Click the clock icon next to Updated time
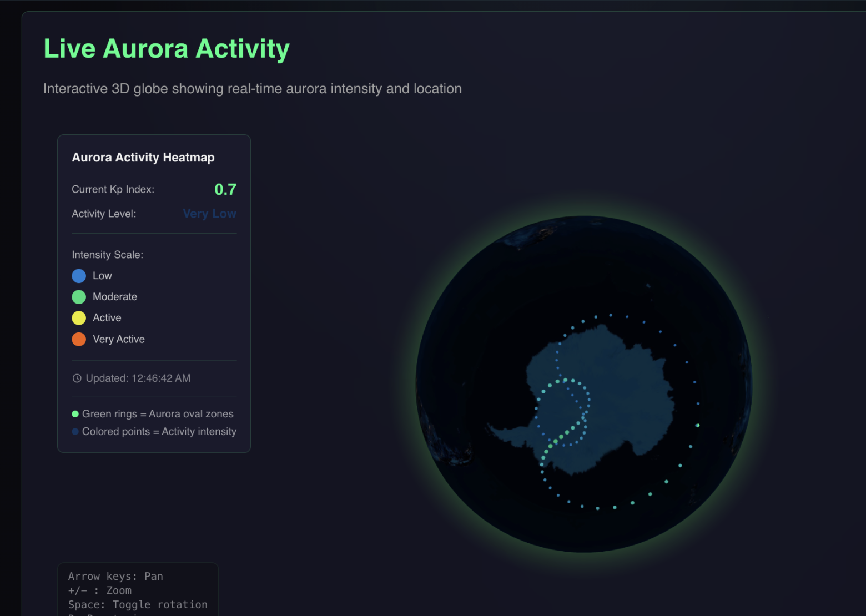The width and height of the screenshot is (866, 616). (x=77, y=378)
